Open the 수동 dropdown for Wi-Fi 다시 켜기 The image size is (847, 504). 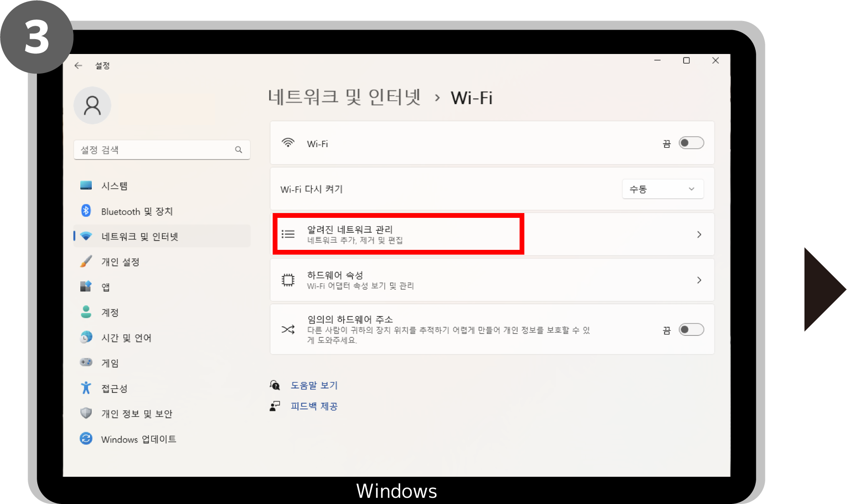click(662, 189)
